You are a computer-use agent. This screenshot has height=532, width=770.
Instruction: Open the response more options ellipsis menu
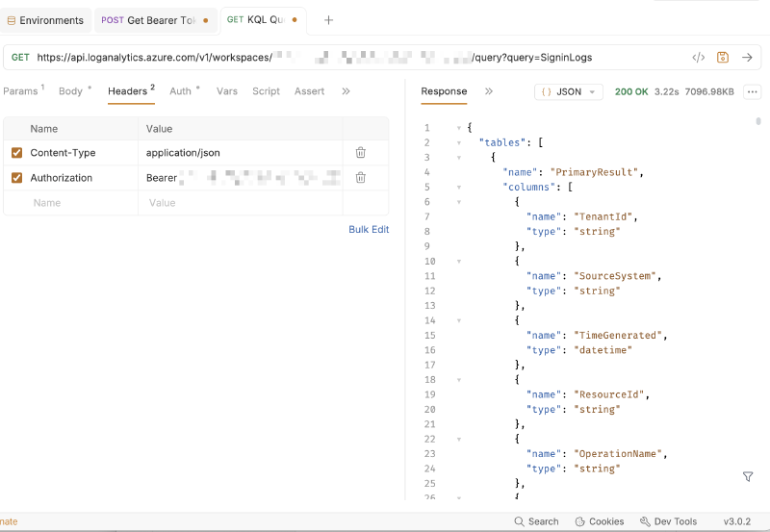pyautogui.click(x=751, y=92)
